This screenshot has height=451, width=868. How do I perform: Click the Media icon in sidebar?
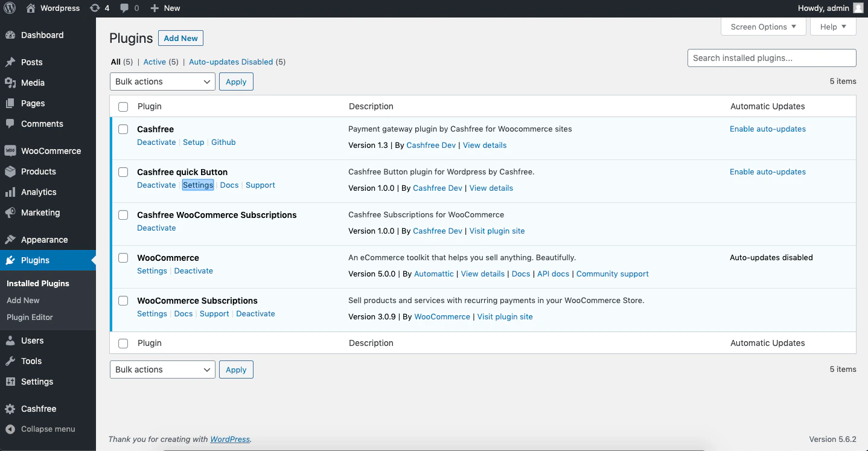[x=10, y=83]
